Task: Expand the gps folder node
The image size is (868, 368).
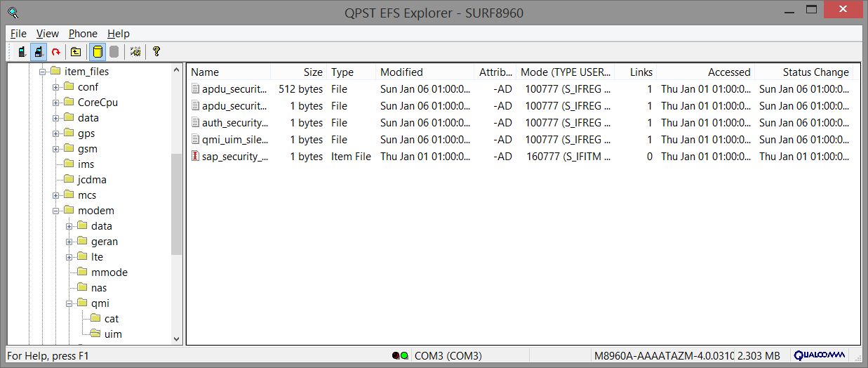Action: coord(55,133)
